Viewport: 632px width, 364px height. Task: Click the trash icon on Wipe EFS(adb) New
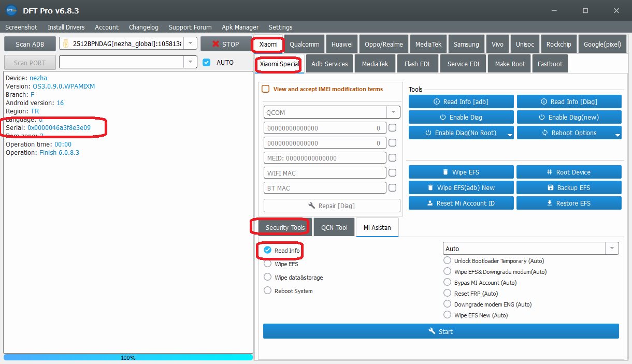coord(430,188)
